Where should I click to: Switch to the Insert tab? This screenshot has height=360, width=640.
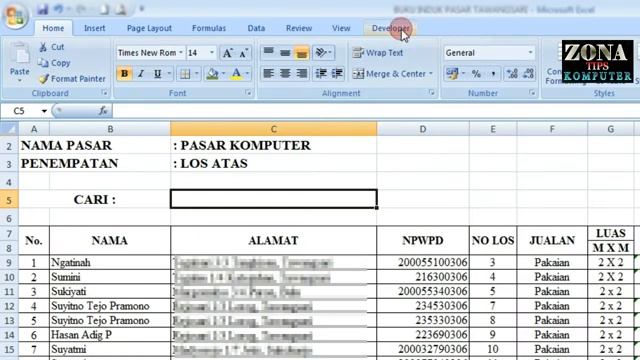(95, 28)
